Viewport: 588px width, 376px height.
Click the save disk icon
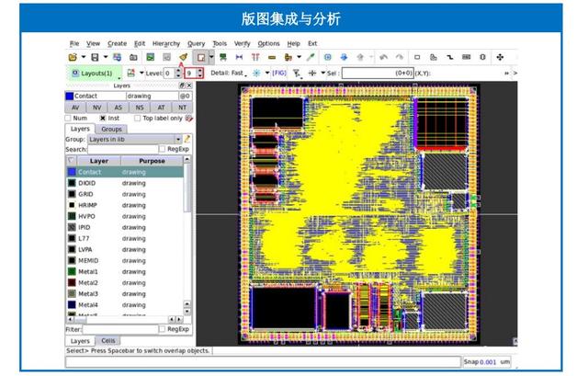[95, 57]
